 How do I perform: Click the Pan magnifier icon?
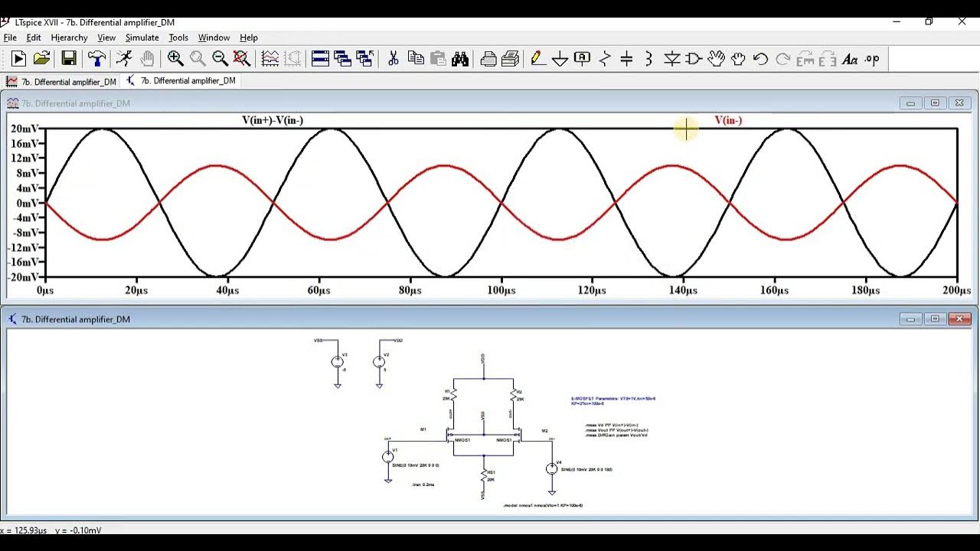198,58
